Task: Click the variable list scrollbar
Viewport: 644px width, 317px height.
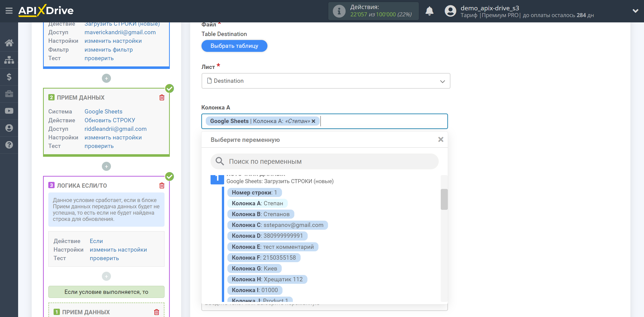Action: pos(444,199)
